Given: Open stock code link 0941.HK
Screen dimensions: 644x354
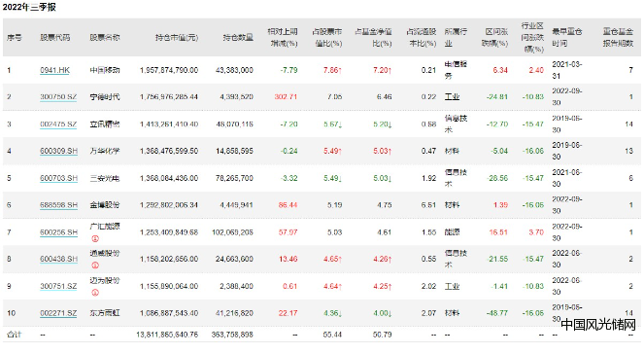Looking at the screenshot, I should pos(54,70).
